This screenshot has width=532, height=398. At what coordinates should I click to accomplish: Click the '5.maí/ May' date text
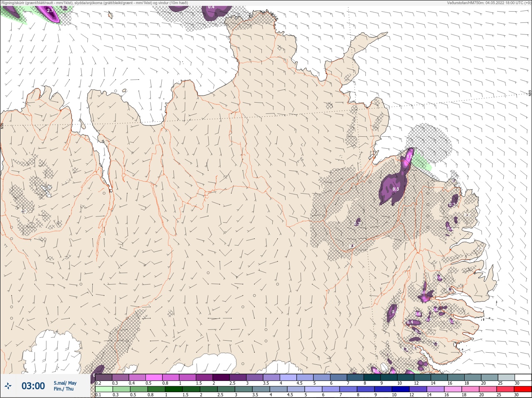click(65, 383)
